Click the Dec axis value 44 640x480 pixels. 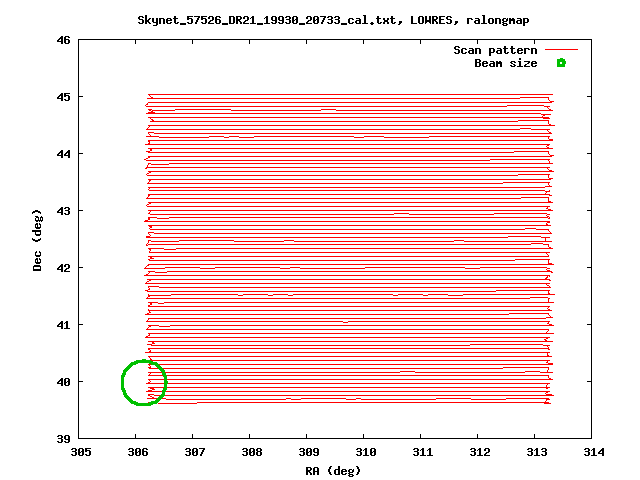point(64,154)
